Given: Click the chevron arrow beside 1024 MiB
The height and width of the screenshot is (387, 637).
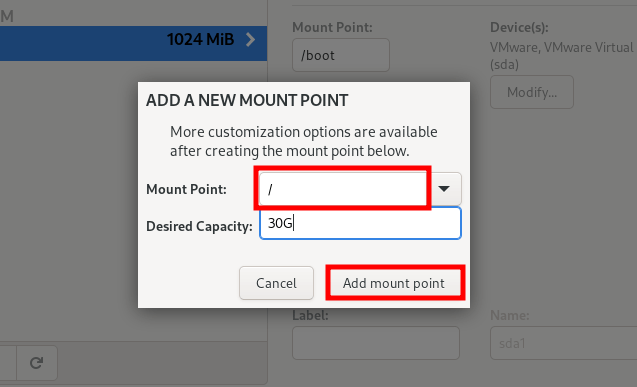Looking at the screenshot, I should click(251, 39).
